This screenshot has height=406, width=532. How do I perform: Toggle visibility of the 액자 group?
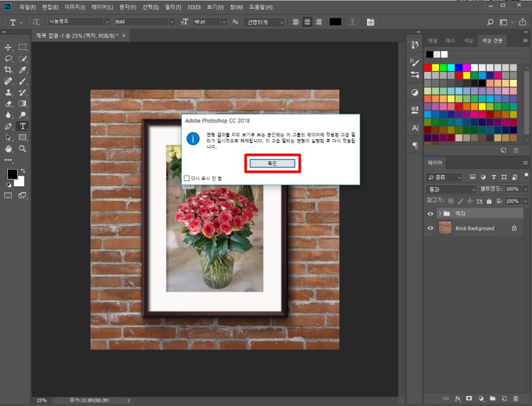click(430, 214)
